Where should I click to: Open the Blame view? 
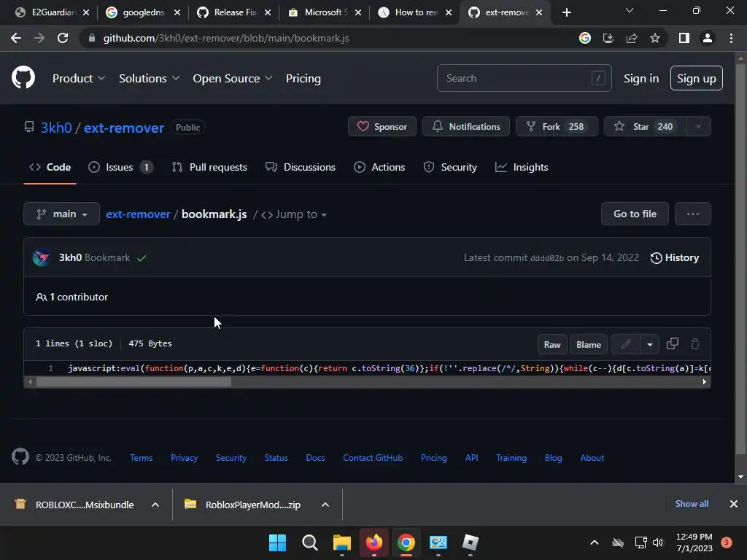589,344
